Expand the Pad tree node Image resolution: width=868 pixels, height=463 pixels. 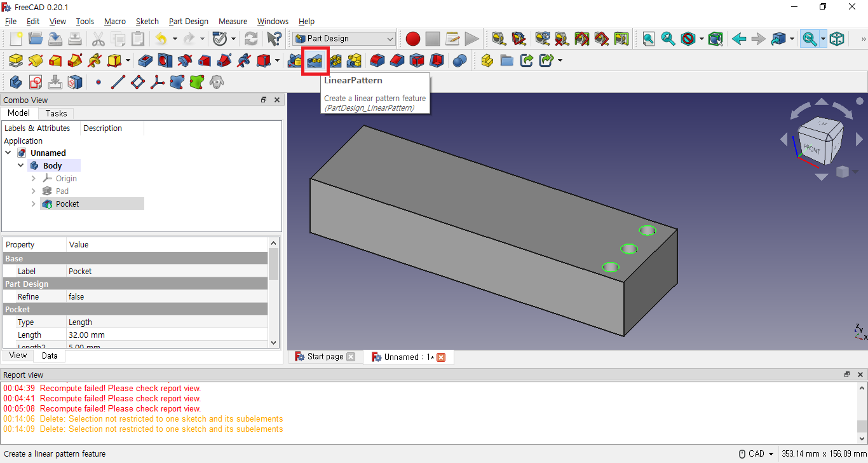pyautogui.click(x=34, y=191)
